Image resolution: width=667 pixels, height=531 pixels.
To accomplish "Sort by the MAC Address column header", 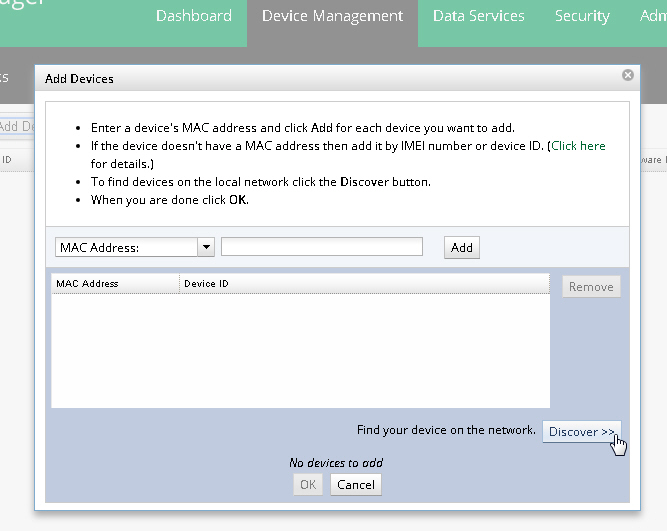I will click(x=114, y=284).
